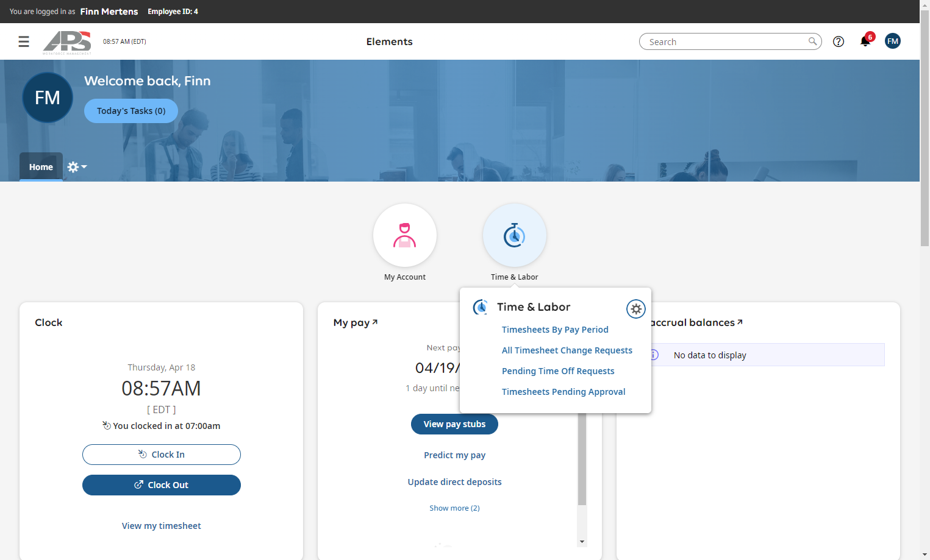This screenshot has width=930, height=560.
Task: Open Pending Time Off Requests
Action: [558, 371]
